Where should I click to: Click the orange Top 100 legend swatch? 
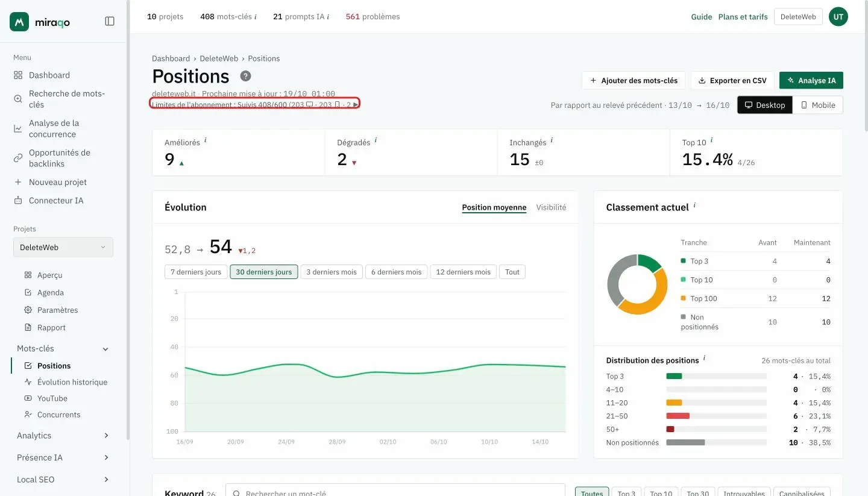(x=683, y=298)
